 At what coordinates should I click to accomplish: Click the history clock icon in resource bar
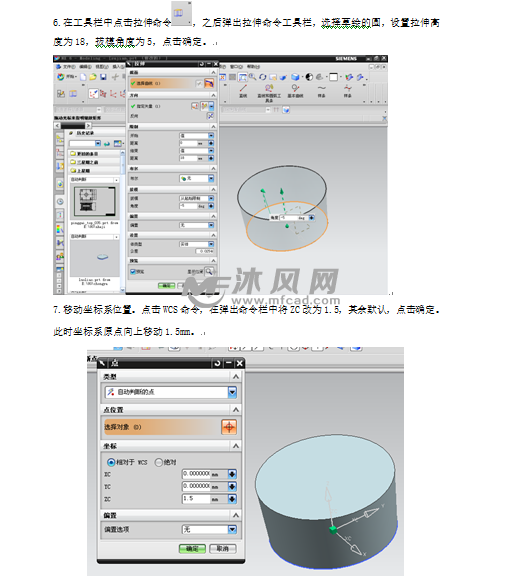[x=60, y=201]
